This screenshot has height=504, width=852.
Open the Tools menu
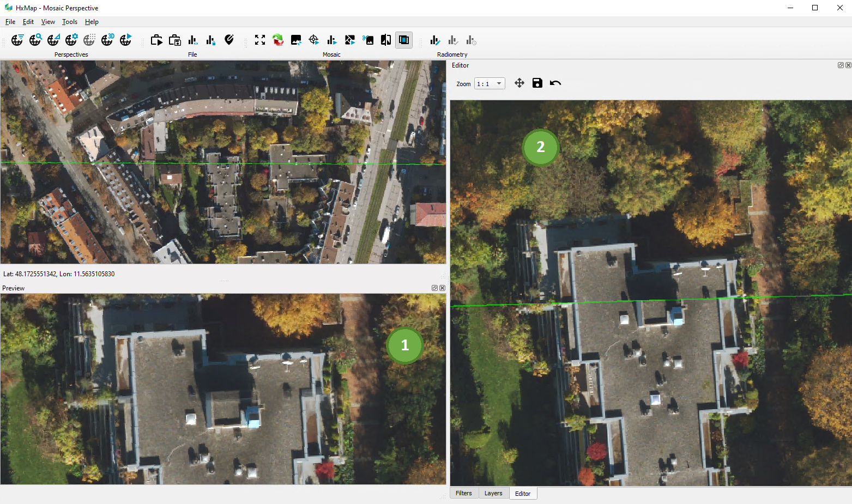tap(70, 22)
